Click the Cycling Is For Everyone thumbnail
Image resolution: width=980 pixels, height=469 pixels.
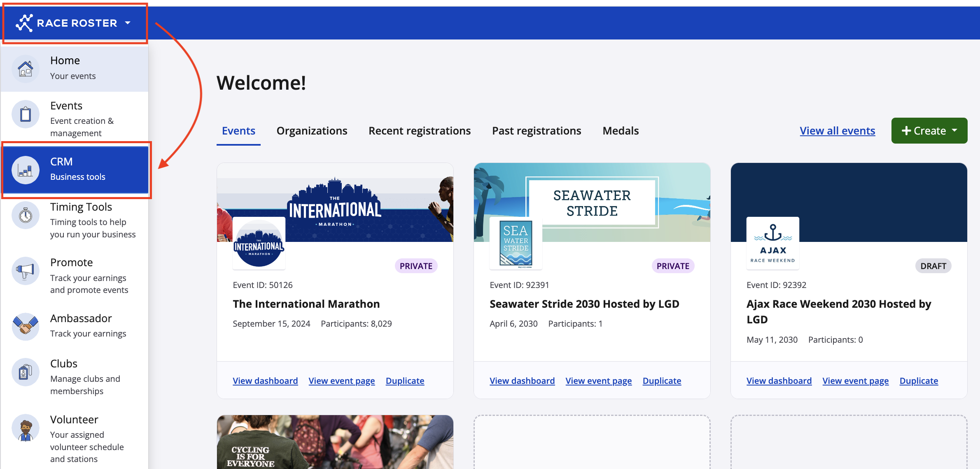(x=335, y=442)
